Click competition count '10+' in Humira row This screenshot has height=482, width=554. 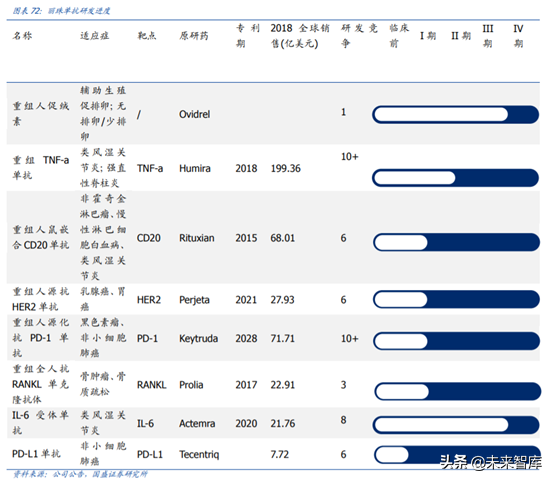pos(349,157)
